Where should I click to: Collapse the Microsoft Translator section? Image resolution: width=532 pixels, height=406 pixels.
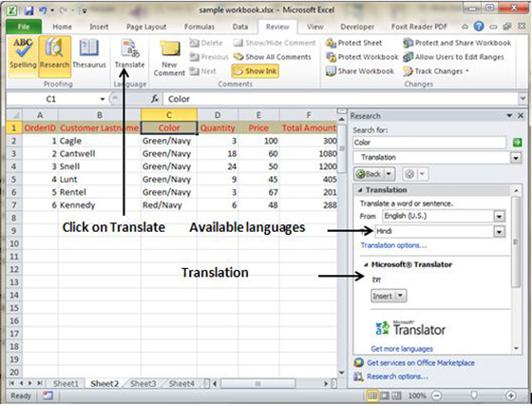(366, 264)
